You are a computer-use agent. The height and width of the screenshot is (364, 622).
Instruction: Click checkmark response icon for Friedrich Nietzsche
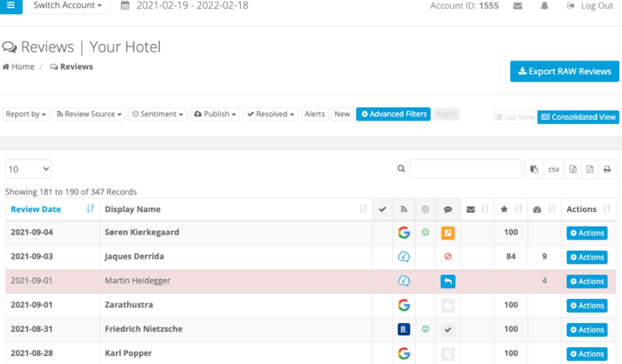point(448,330)
